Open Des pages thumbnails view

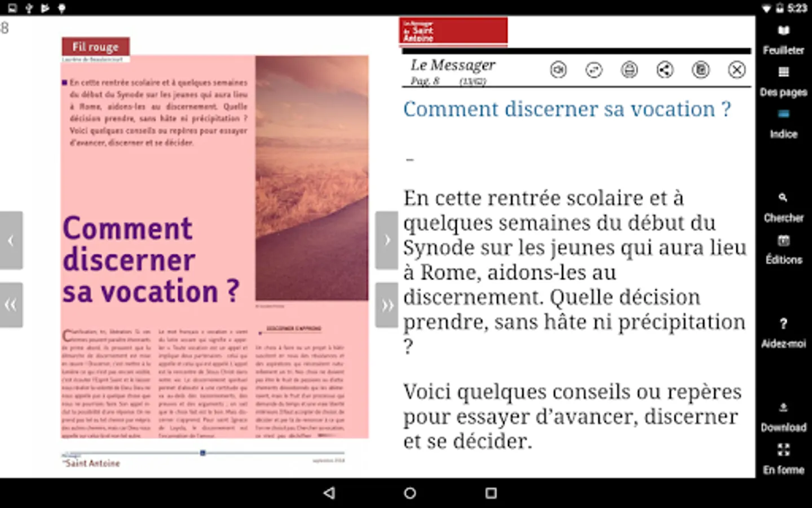(x=783, y=82)
